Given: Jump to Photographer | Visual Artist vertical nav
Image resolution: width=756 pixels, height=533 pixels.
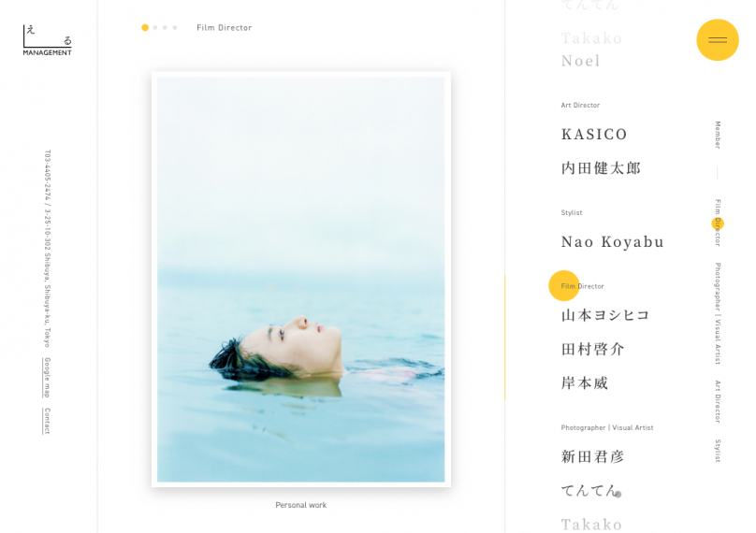Looking at the screenshot, I should pyautogui.click(x=718, y=313).
